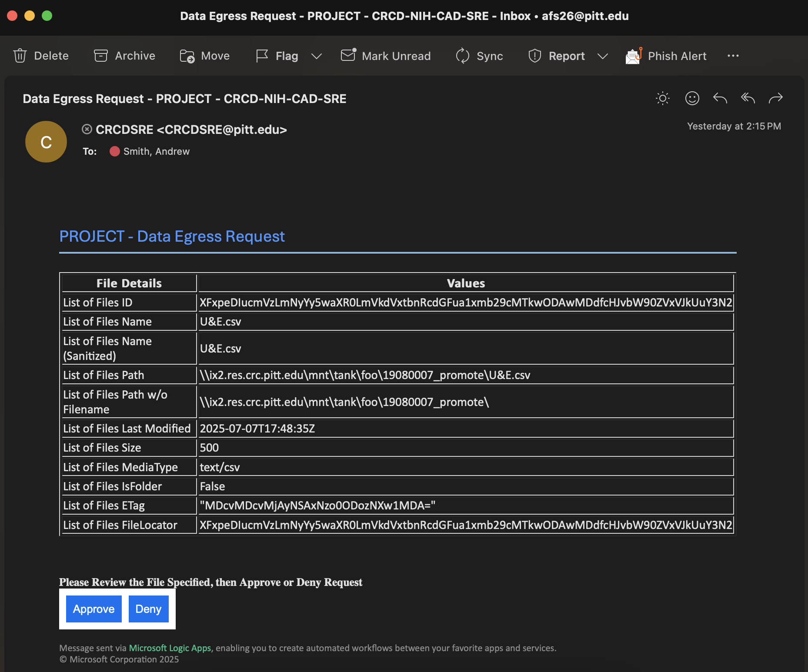Click the CRCDSRE sender name

(191, 130)
